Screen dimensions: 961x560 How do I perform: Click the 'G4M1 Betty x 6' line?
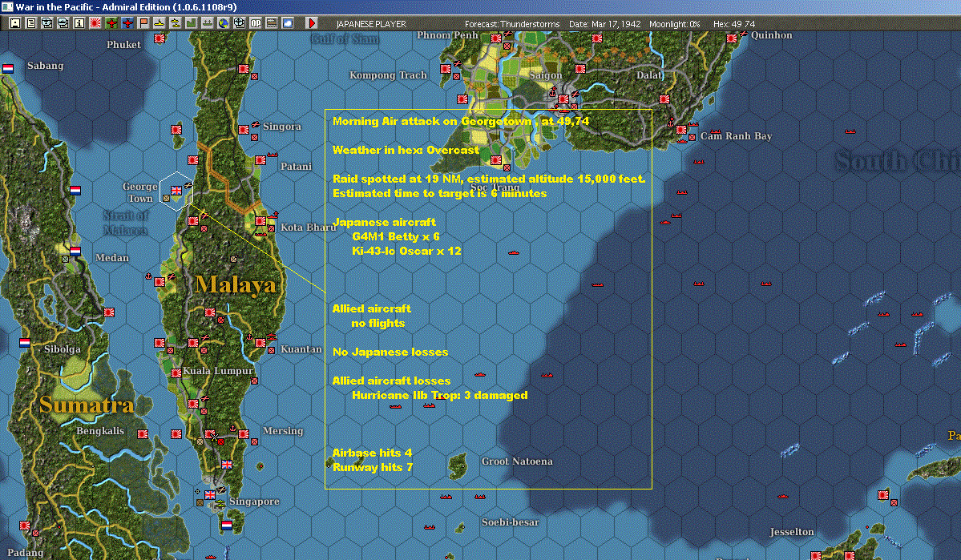pos(395,236)
